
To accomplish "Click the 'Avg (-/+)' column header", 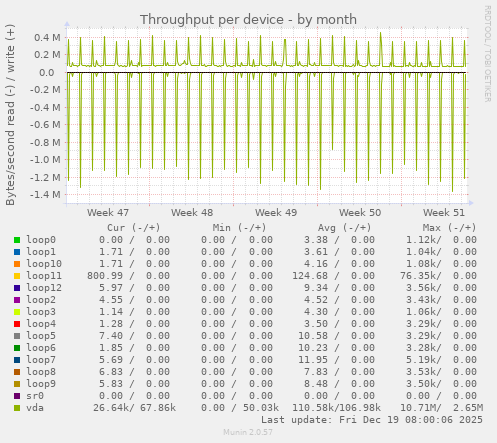I will (344, 228).
